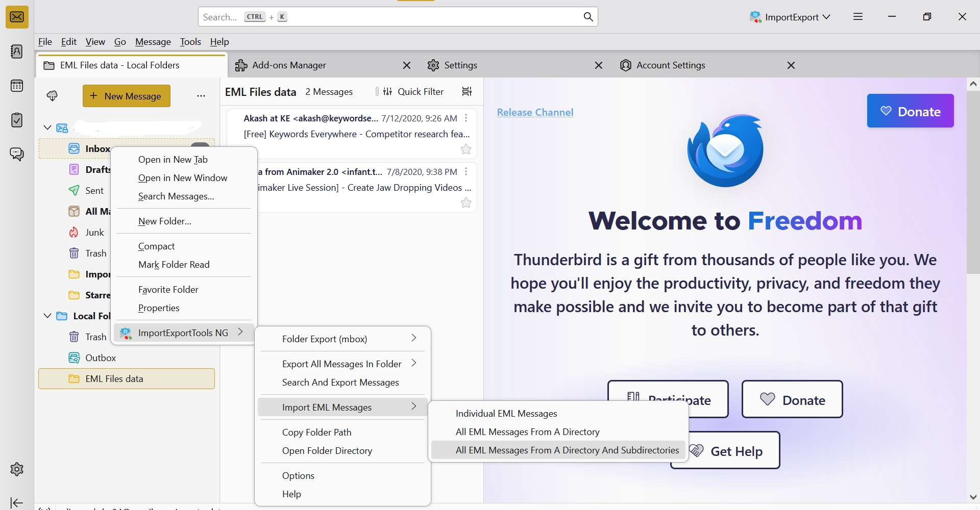Open the ImportExport dropdown in the title bar
Image resolution: width=980 pixels, height=510 pixels.
click(790, 17)
